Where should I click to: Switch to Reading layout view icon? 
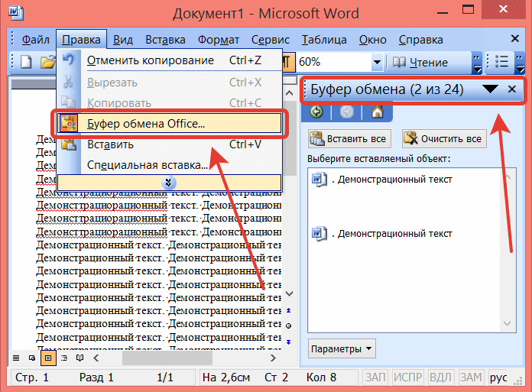click(80, 358)
